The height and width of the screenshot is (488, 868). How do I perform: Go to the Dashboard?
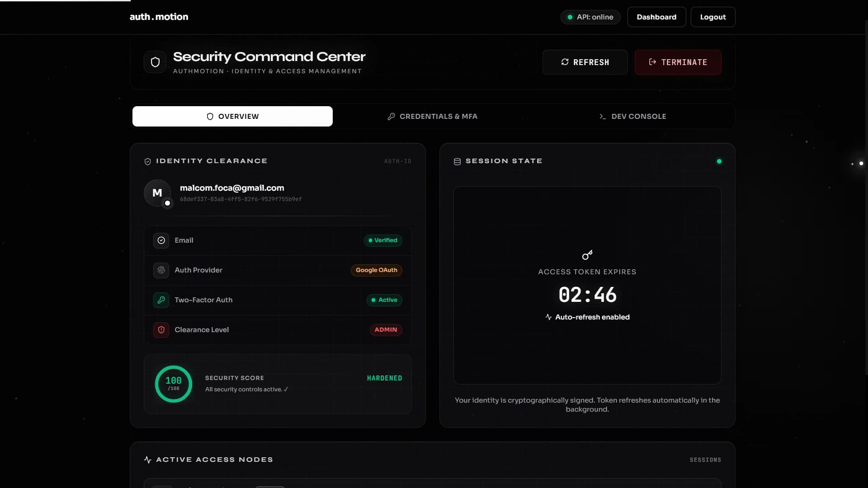pyautogui.click(x=656, y=17)
